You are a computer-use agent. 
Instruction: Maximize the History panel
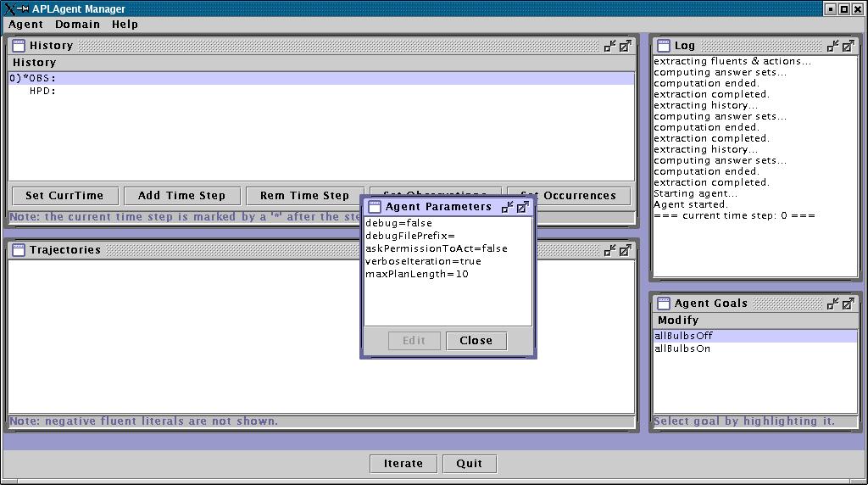[x=625, y=46]
